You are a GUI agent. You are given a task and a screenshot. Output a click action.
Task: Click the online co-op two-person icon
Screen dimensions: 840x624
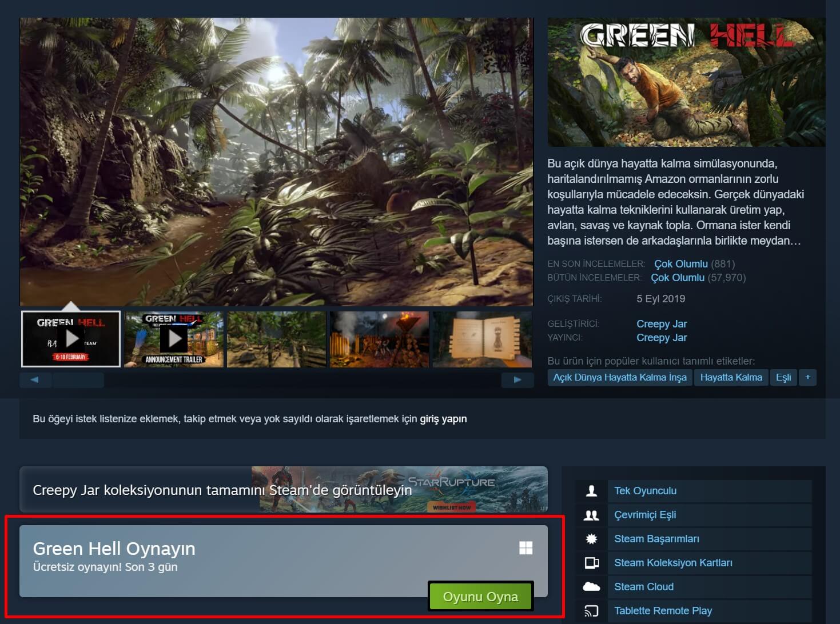click(x=591, y=515)
